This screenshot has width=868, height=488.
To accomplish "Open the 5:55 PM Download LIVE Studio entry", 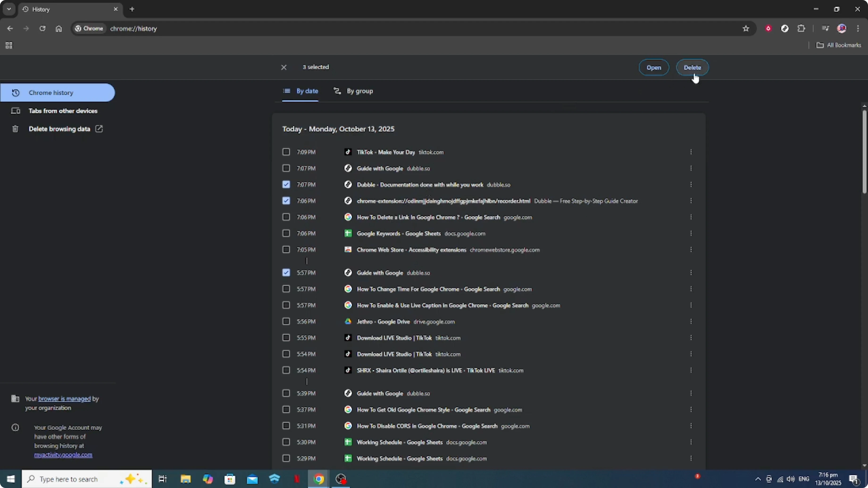I will point(394,338).
